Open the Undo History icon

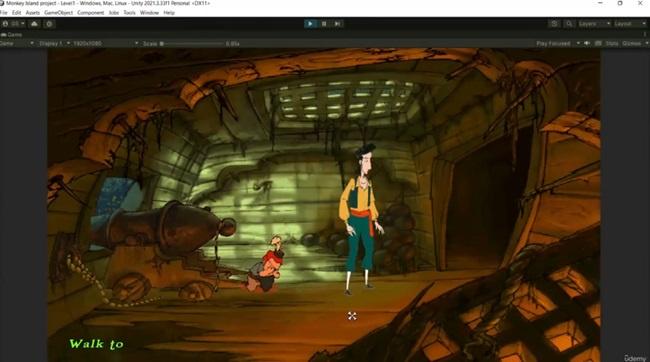[554, 24]
